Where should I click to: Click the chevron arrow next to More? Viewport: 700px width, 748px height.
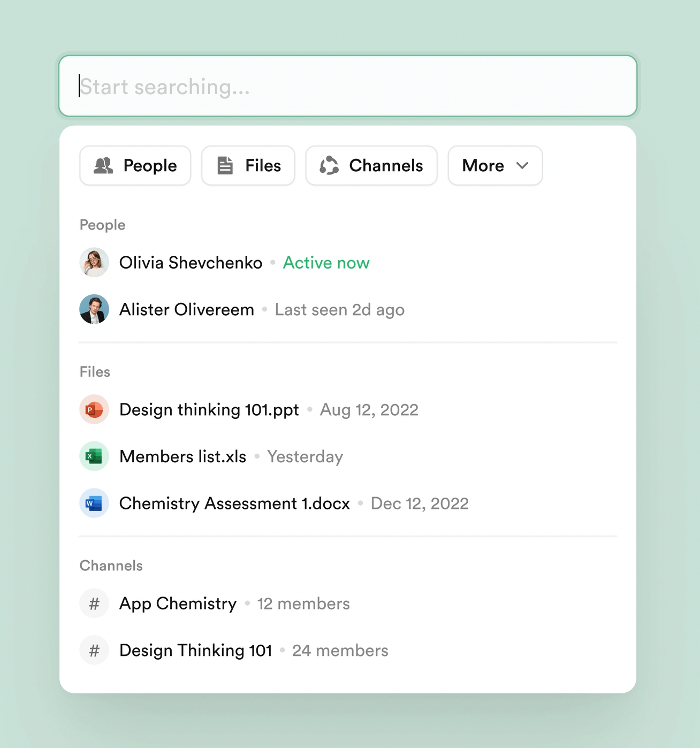point(522,166)
